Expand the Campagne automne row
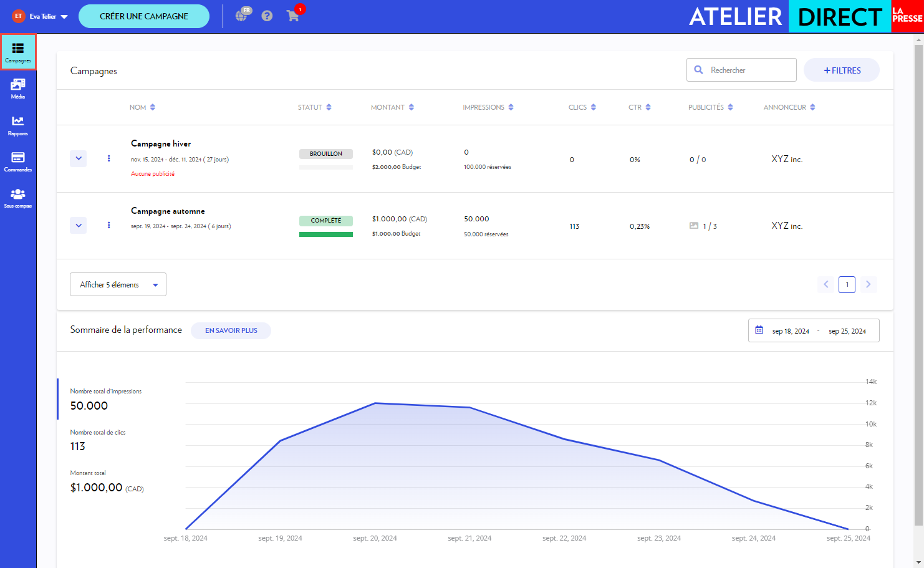 pyautogui.click(x=79, y=225)
